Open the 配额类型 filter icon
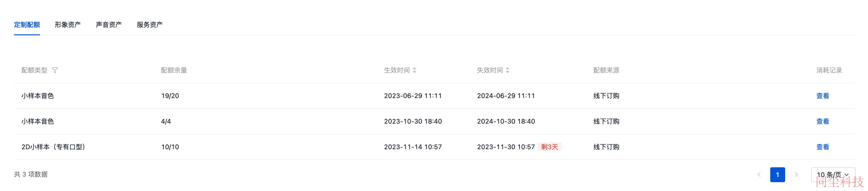868x191 pixels. (55, 70)
